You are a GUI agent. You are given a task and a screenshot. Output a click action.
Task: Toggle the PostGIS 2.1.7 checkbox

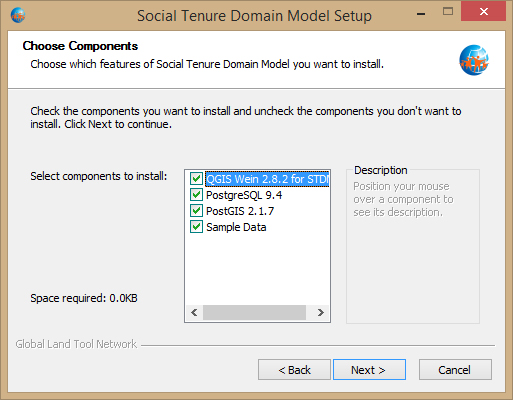[196, 211]
